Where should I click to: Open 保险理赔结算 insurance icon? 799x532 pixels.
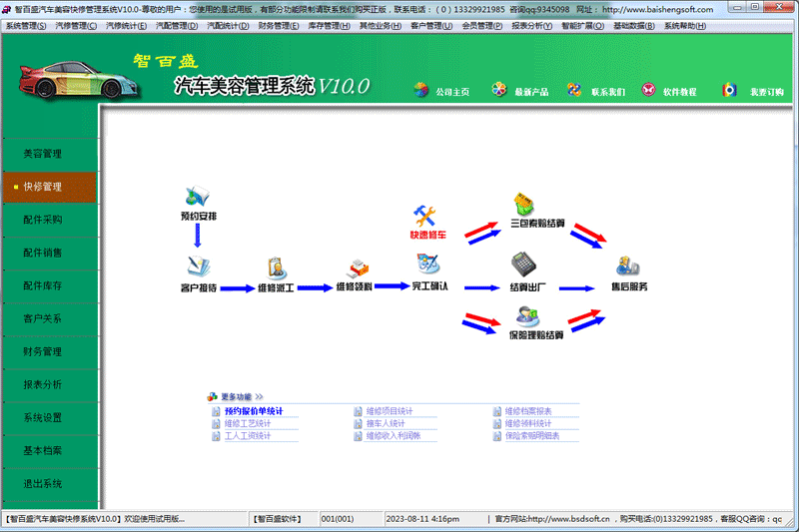(x=527, y=316)
